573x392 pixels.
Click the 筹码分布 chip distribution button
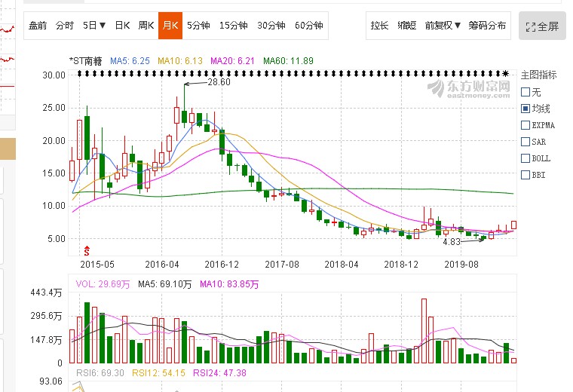click(488, 26)
